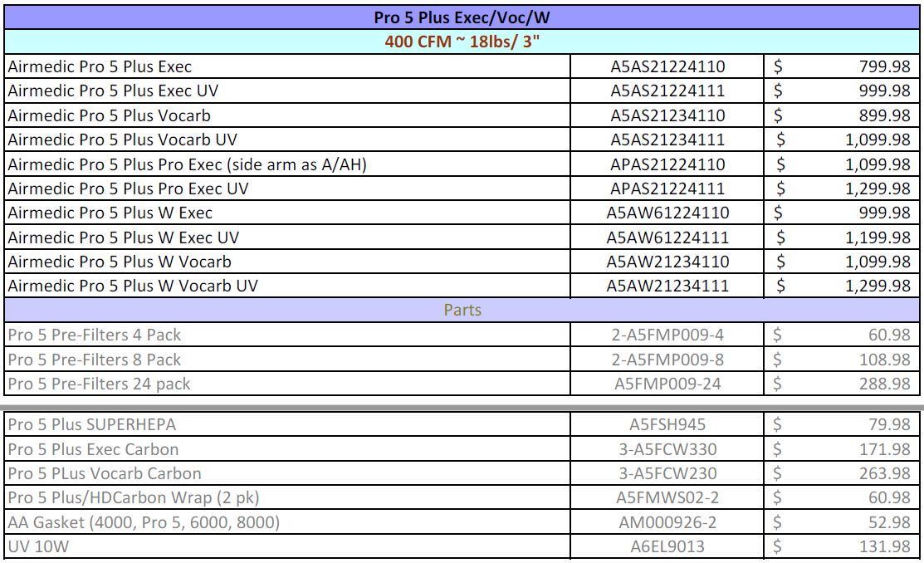The width and height of the screenshot is (924, 563).
Task: Click the 108.98 price cell
Action: point(842,360)
